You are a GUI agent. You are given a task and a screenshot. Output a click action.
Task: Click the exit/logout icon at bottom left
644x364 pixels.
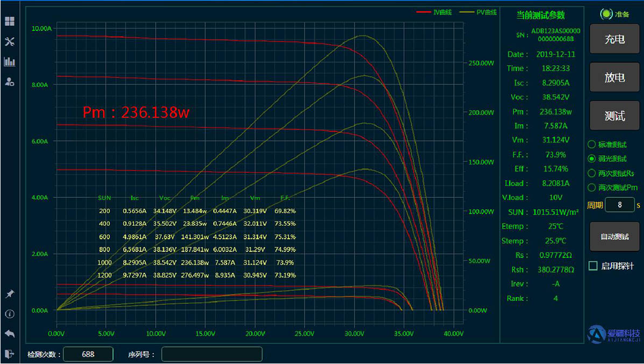[x=10, y=353]
